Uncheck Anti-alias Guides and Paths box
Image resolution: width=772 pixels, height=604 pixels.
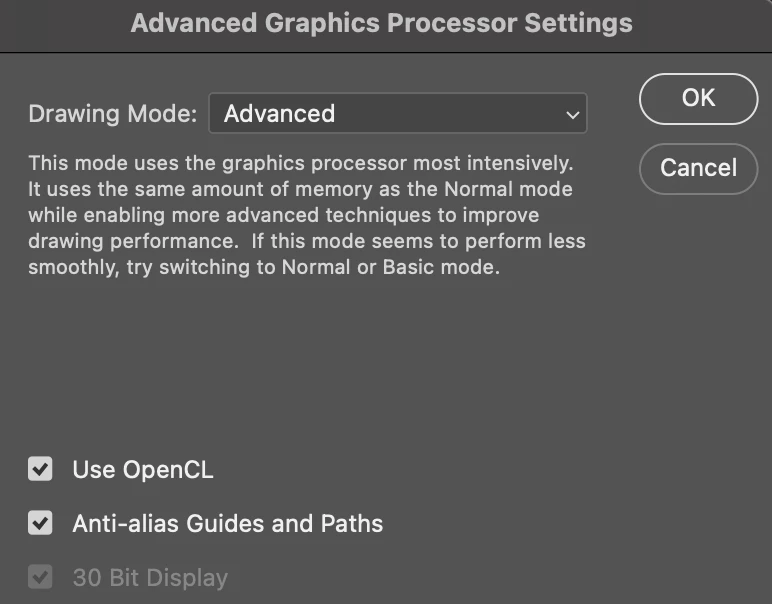40,523
